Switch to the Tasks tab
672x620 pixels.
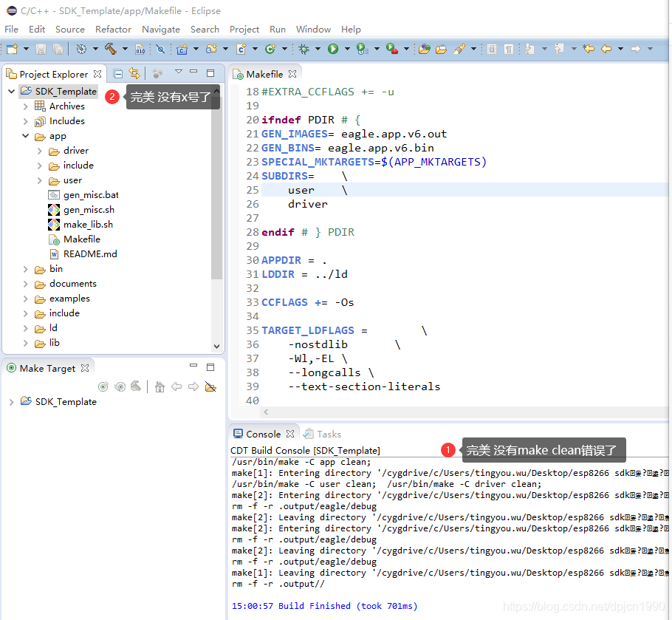click(322, 434)
